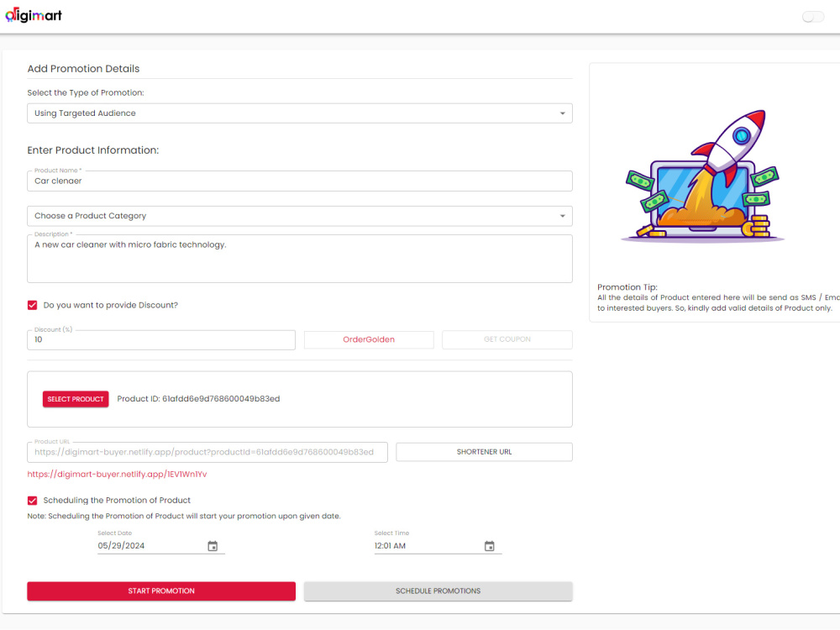The width and height of the screenshot is (840, 630).
Task: Open the promotion type dropdown
Action: (x=300, y=113)
